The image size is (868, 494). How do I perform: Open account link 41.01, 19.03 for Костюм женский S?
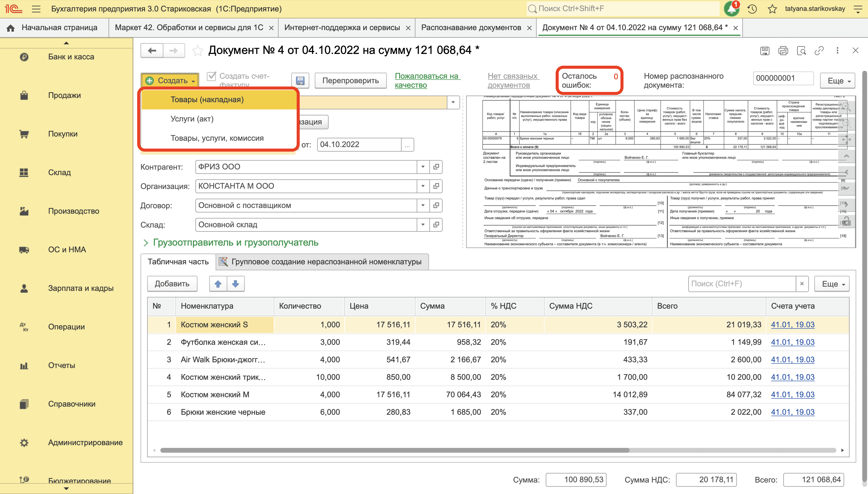click(793, 325)
